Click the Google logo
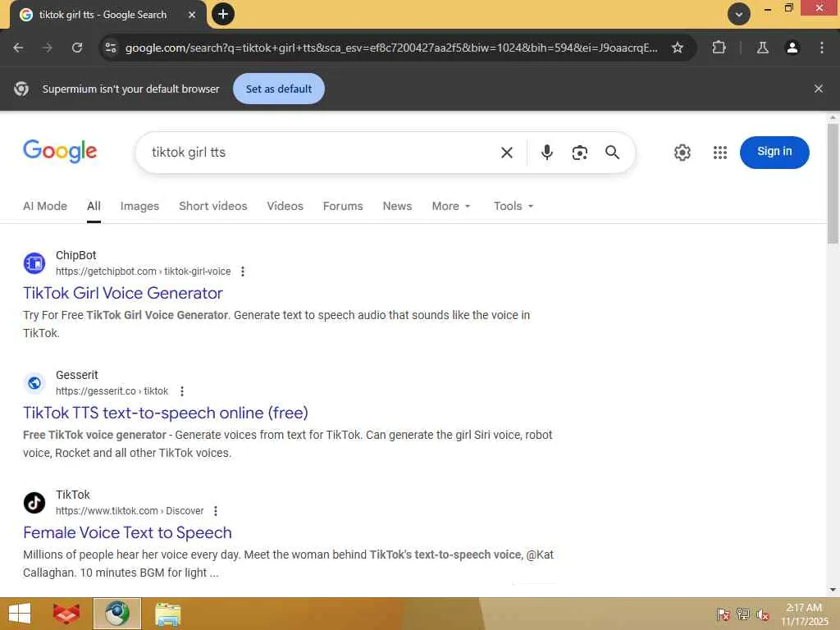Image resolution: width=840 pixels, height=630 pixels. (60, 151)
